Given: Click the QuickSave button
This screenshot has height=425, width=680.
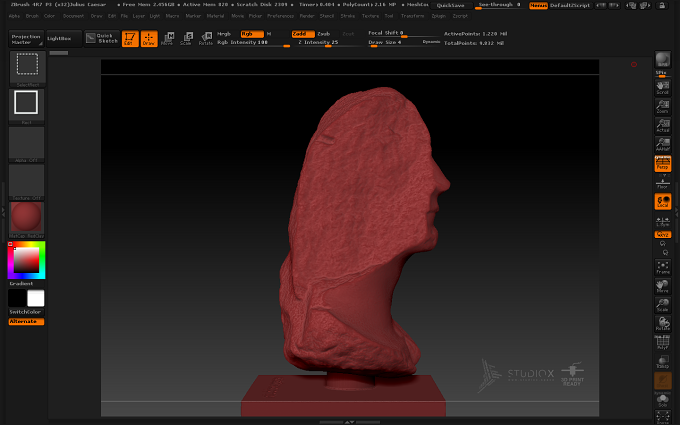Looking at the screenshot, I should point(451,6).
